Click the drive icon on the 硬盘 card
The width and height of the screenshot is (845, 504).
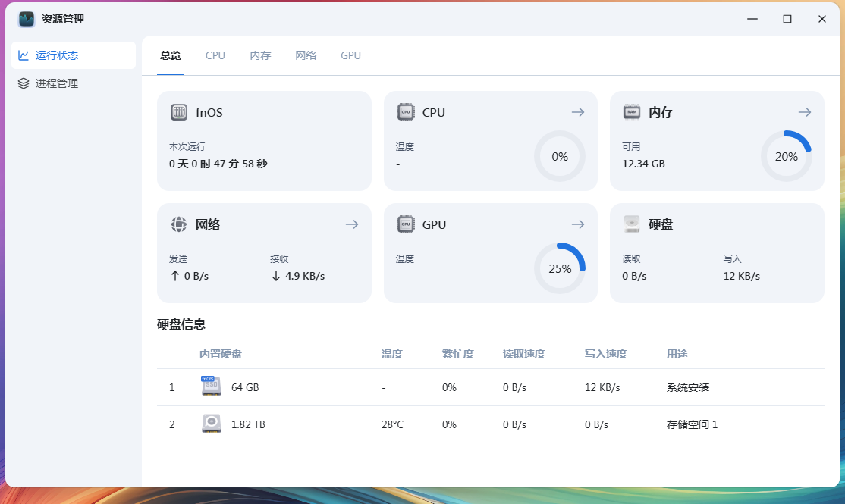[x=632, y=224]
